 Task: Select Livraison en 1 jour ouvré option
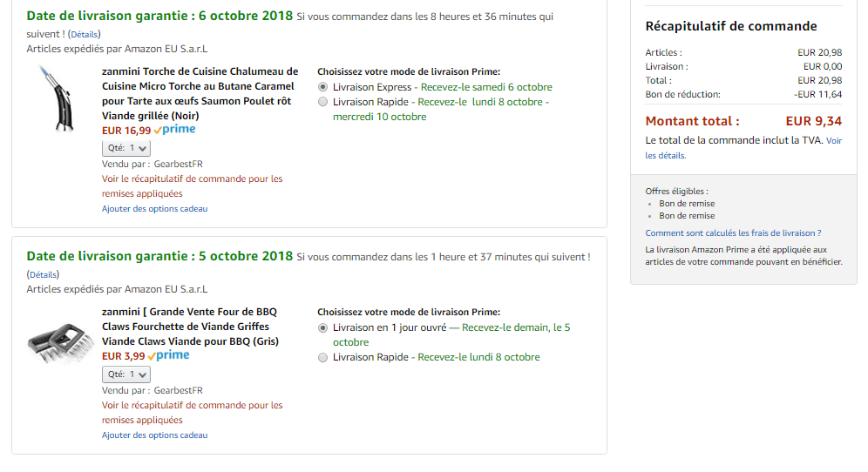[323, 328]
